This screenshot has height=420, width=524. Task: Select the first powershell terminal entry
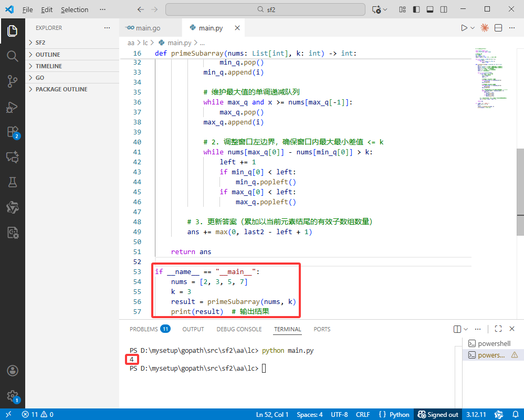(x=493, y=343)
